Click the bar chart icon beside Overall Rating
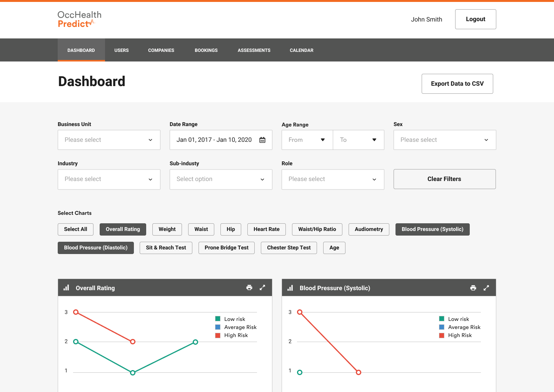554x392 pixels. pos(66,287)
